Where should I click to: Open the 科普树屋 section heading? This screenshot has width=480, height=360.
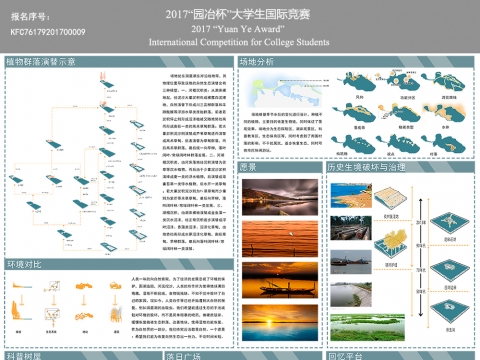[x=24, y=356]
